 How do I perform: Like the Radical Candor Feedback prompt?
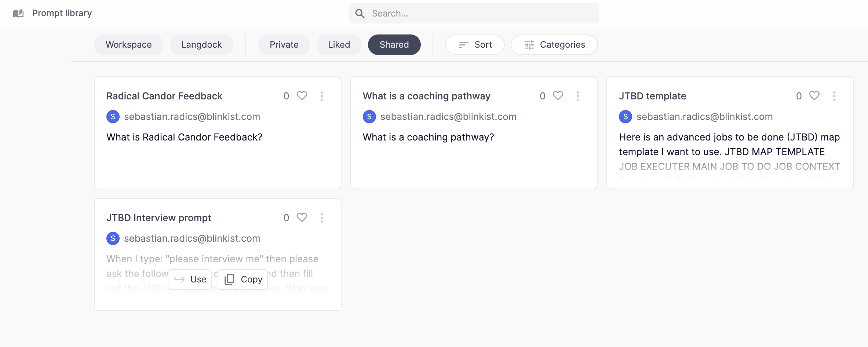302,96
